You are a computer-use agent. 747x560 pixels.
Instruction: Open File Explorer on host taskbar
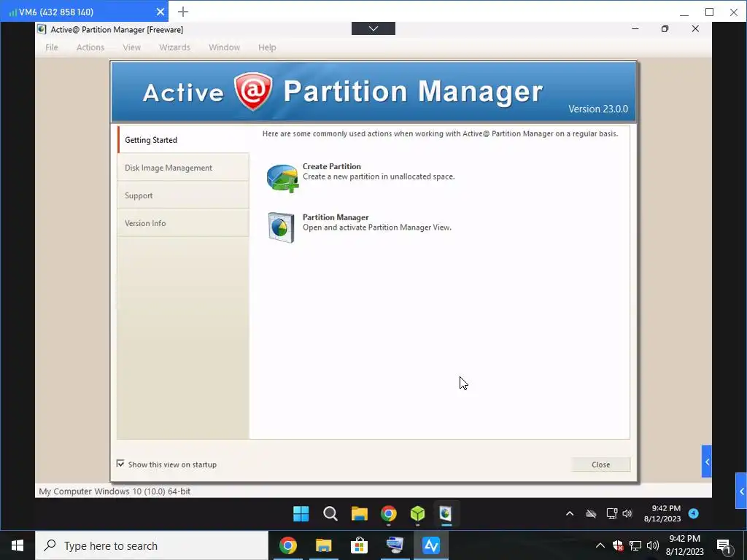pyautogui.click(x=323, y=545)
